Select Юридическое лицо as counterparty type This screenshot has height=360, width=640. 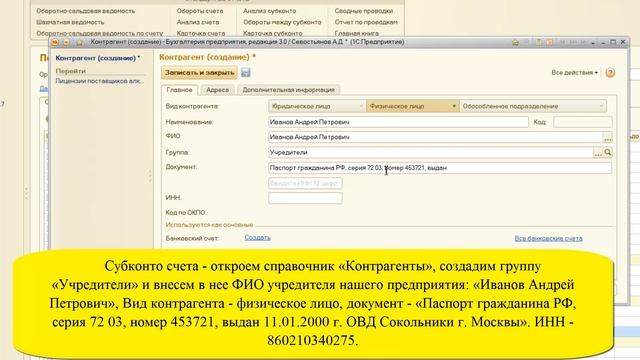tap(317, 106)
